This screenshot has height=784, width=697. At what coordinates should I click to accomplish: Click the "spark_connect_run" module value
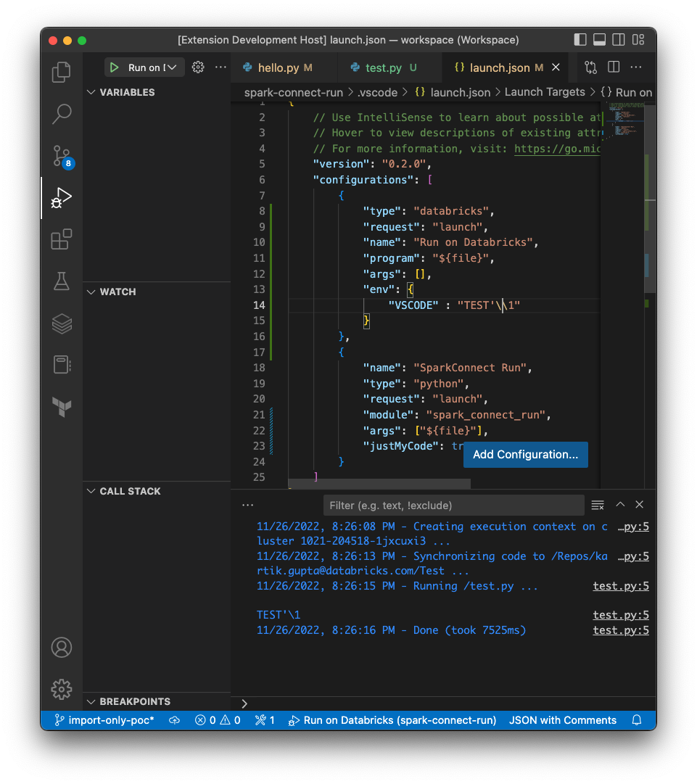click(x=485, y=415)
